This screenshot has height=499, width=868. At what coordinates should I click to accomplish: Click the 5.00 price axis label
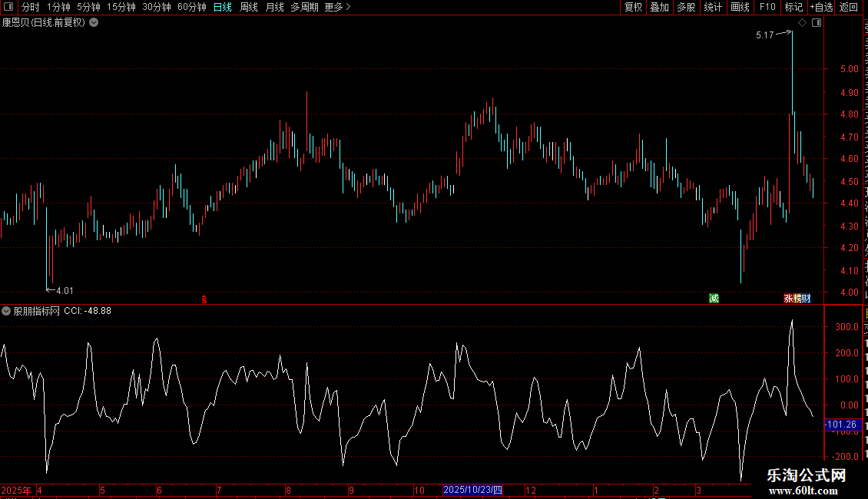(x=849, y=69)
